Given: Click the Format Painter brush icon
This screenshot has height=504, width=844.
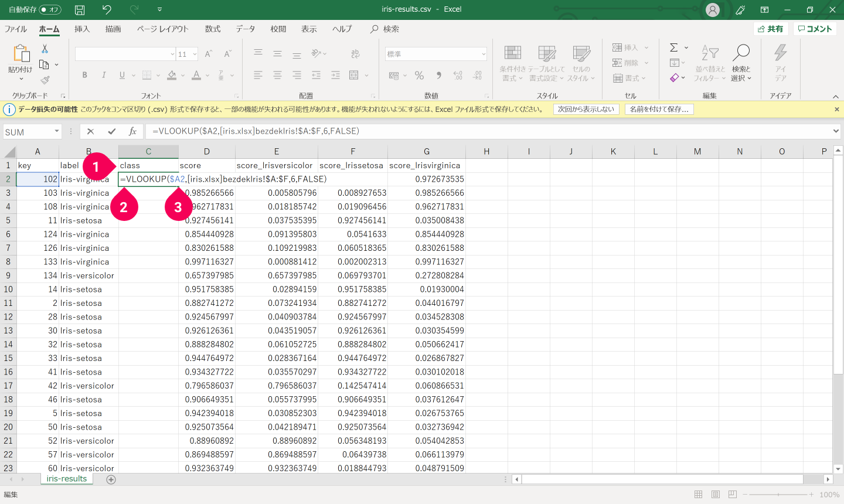Looking at the screenshot, I should click(x=45, y=80).
